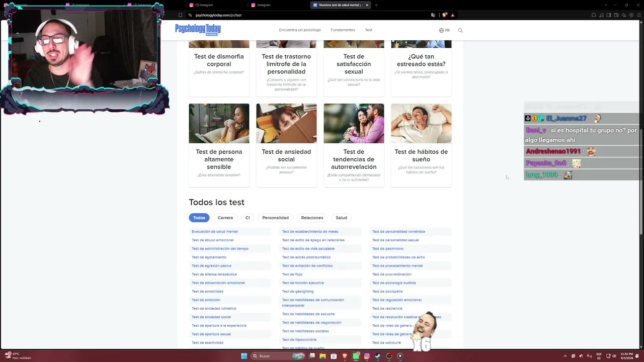Screen dimensions: 644x362
Task: Open 'Test de abuso emocional' link
Action: [x=212, y=240]
